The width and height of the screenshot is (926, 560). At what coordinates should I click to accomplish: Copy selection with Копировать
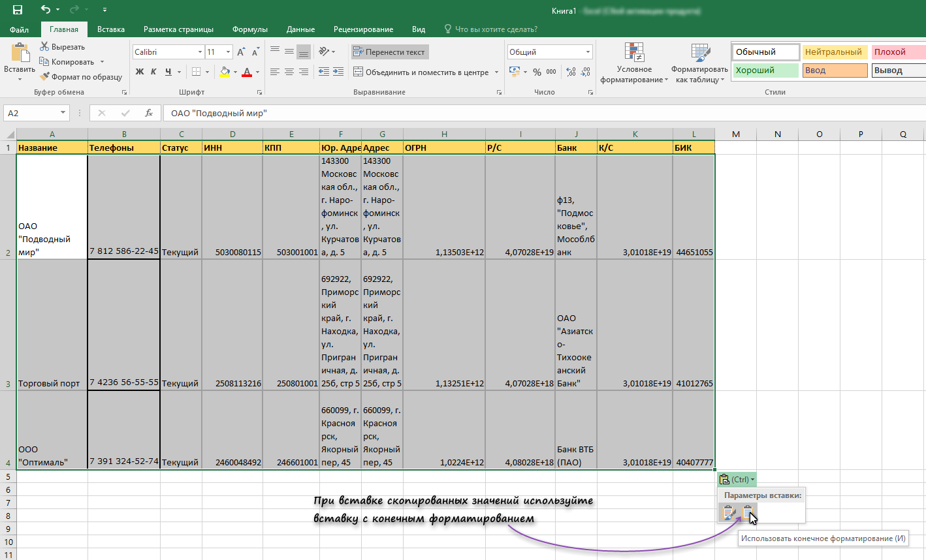(x=67, y=62)
